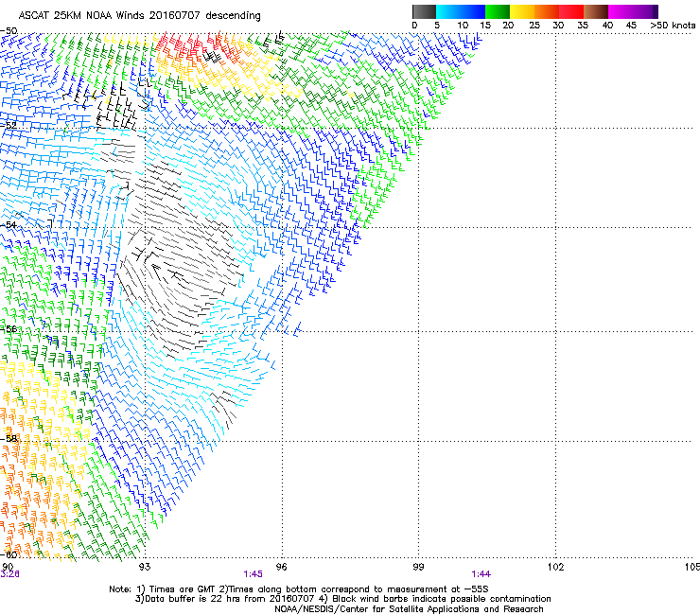Click the 90 longitude axis label

pyautogui.click(x=8, y=567)
